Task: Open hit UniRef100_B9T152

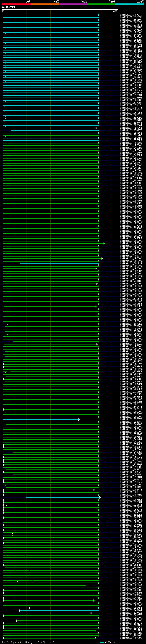Action: (131, 50)
